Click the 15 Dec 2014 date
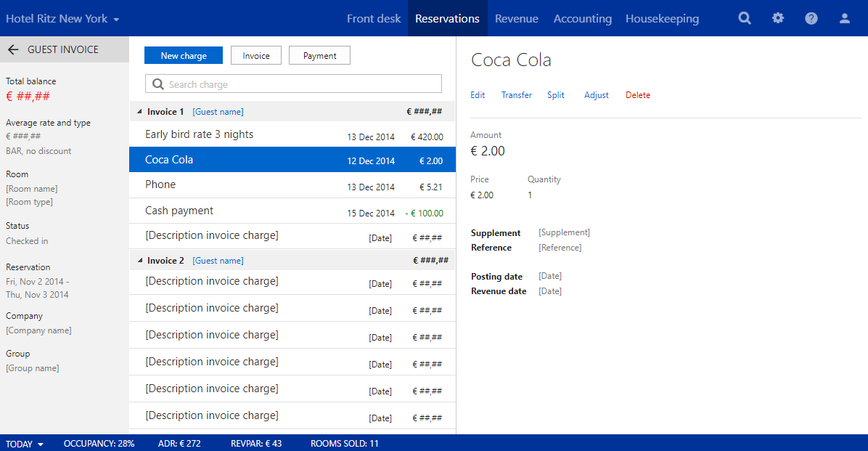 [371, 214]
